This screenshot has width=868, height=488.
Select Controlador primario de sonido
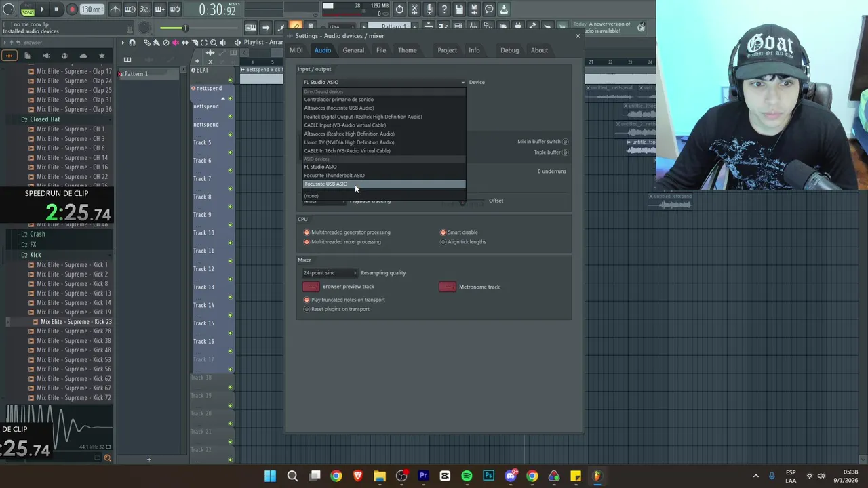[x=384, y=99]
